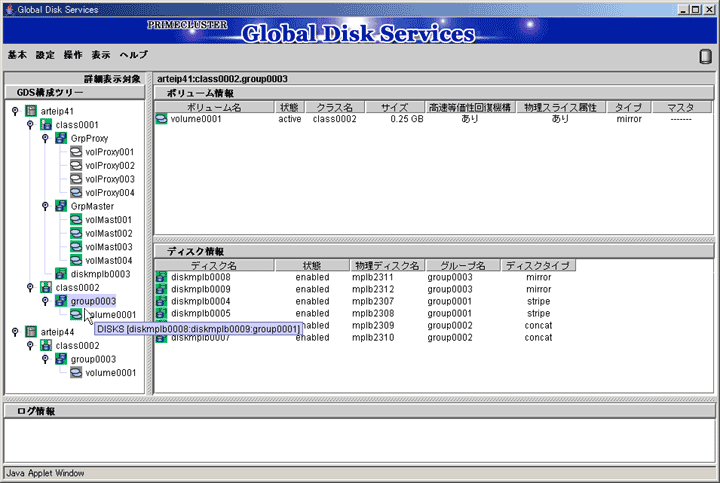Screen dimensions: 720x483
Task: Click the diskmplb0008 disk row icon
Action: [x=161, y=277]
